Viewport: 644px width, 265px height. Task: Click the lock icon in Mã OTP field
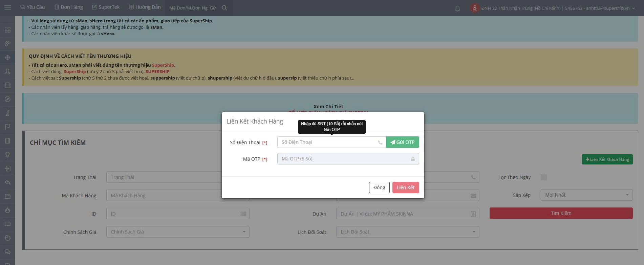(413, 159)
